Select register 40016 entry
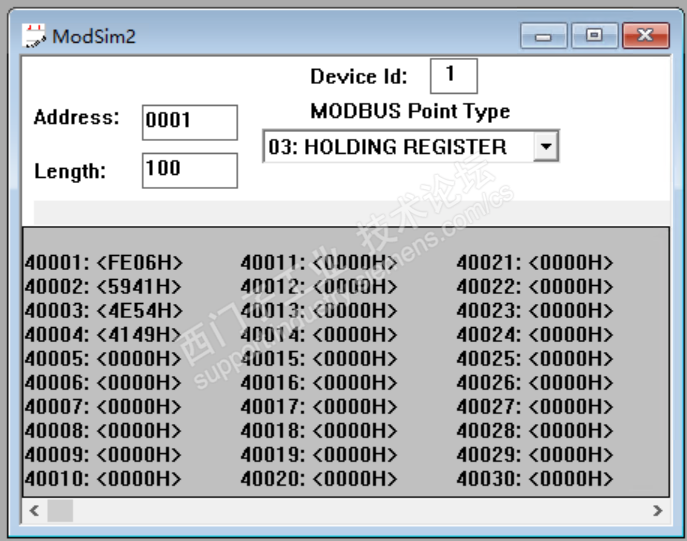The image size is (687, 541). coord(319,383)
